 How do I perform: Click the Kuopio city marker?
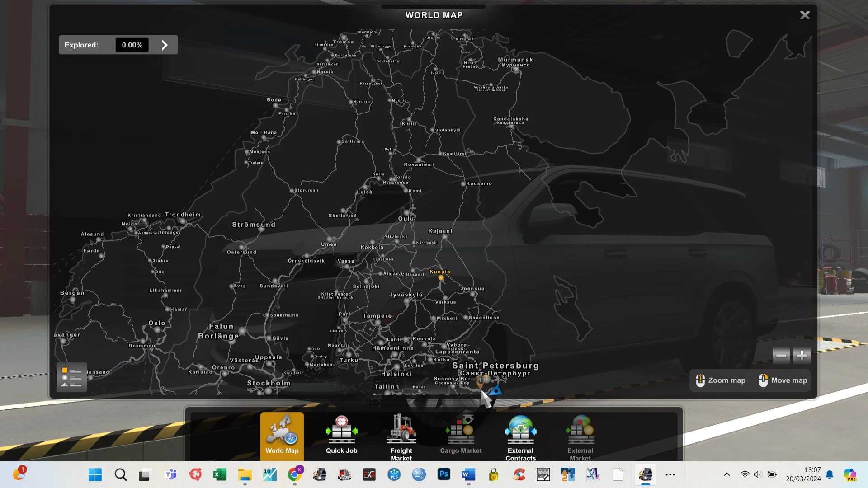(441, 278)
